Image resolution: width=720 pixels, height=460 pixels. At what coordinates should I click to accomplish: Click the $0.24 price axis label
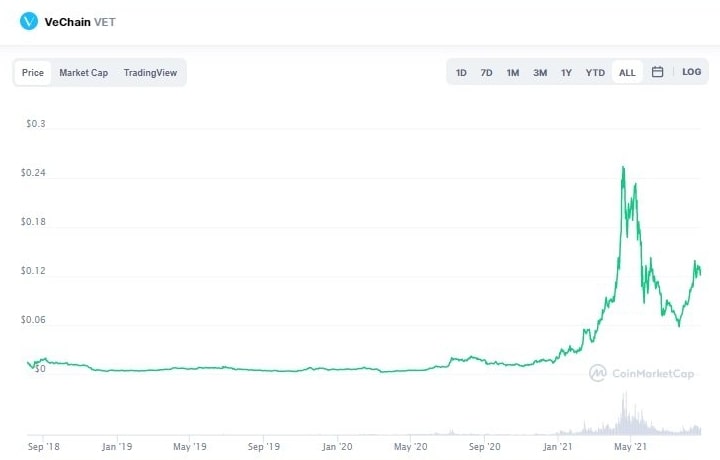pyautogui.click(x=33, y=173)
